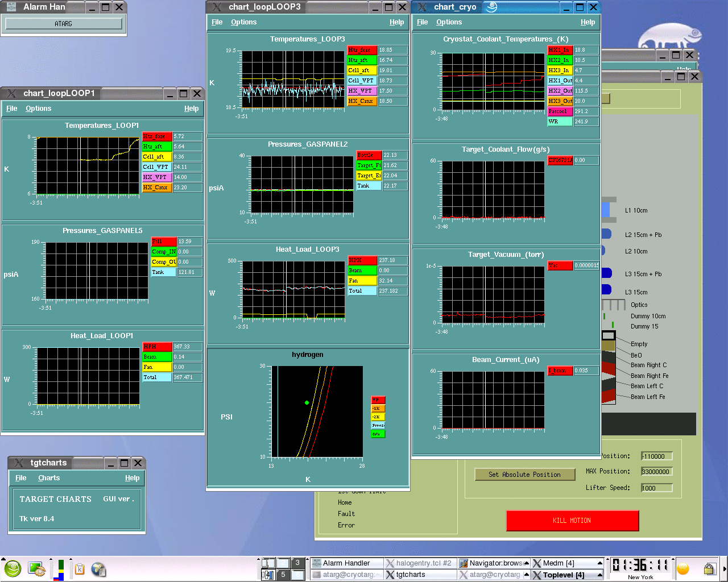This screenshot has height=582, width=728.
Task: Click the show desktop icon in panel
Action: 36,569
